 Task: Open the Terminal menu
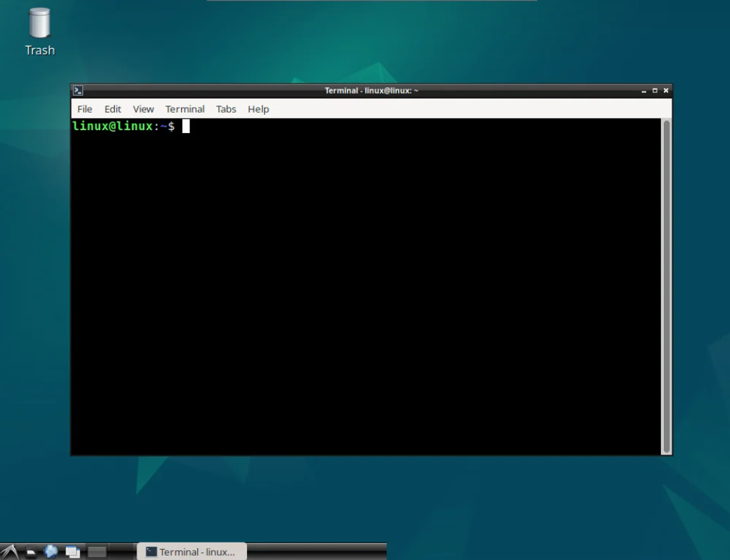pos(185,109)
